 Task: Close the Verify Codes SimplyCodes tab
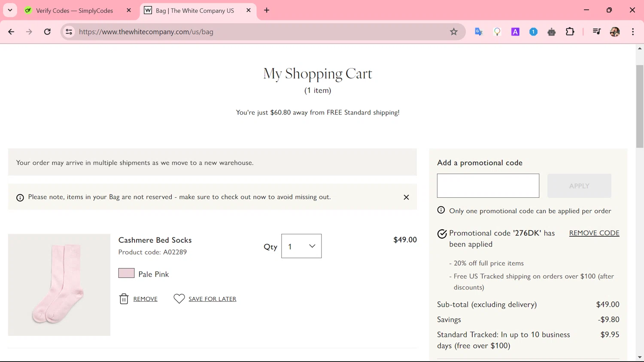coord(129,10)
